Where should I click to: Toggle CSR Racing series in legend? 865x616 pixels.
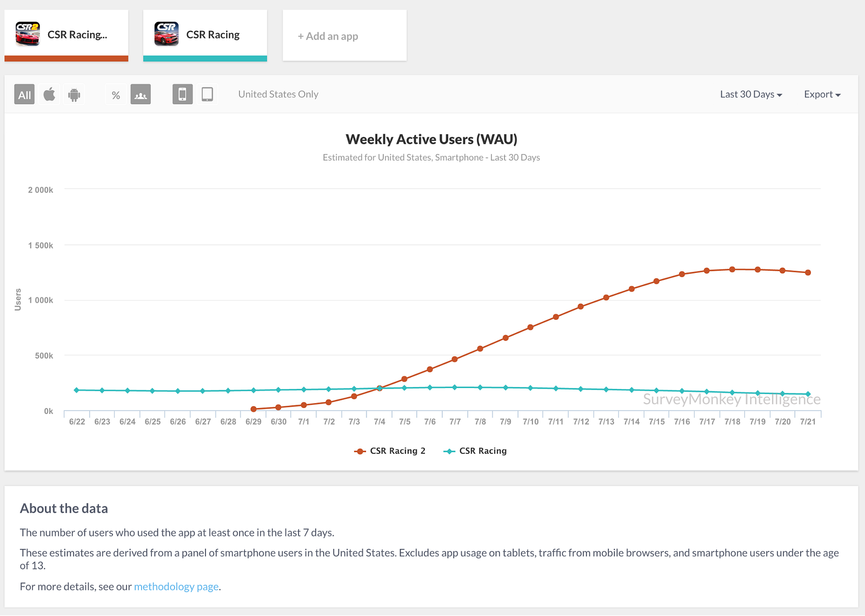[476, 451]
